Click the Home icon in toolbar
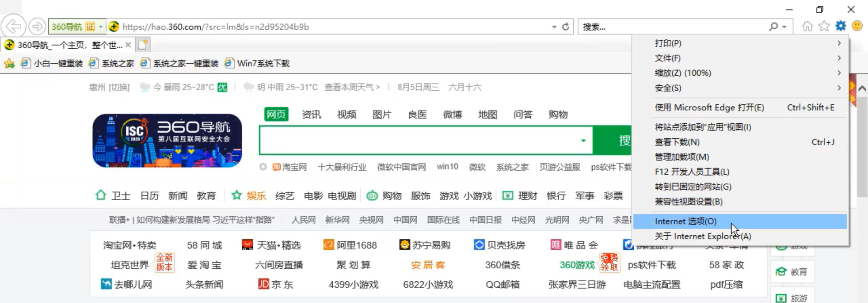The height and width of the screenshot is (303, 868). [x=807, y=26]
